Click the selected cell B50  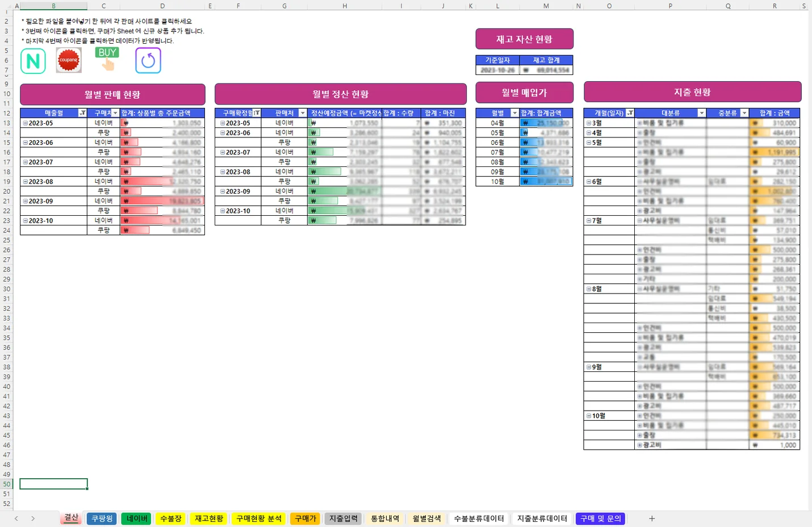point(53,484)
